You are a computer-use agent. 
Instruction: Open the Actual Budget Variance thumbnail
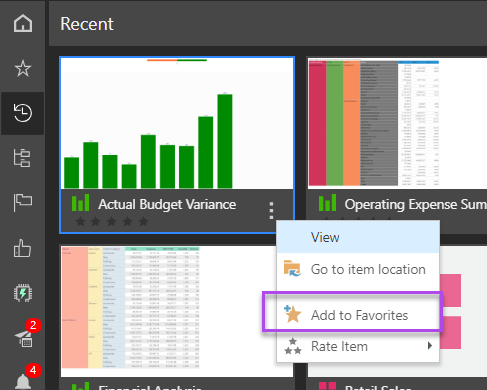coord(177,123)
